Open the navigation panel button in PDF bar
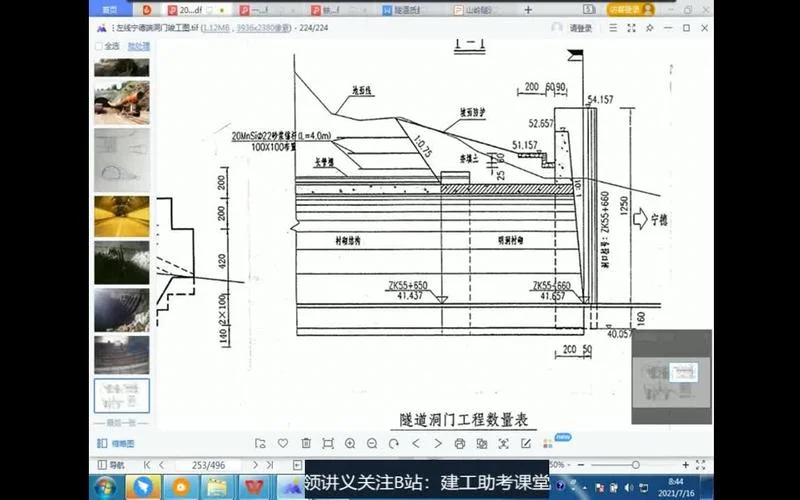The height and width of the screenshot is (500, 800). tap(111, 465)
